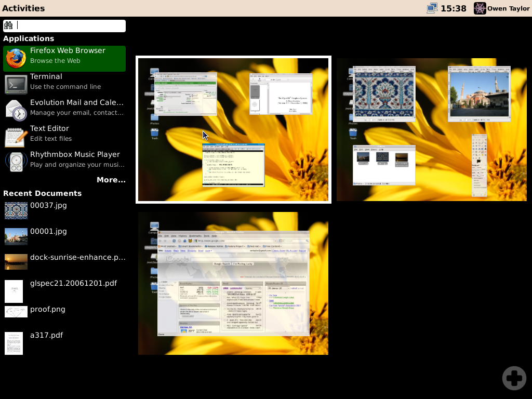
Task: Click the plus button to add a workspace
Action: [514, 378]
